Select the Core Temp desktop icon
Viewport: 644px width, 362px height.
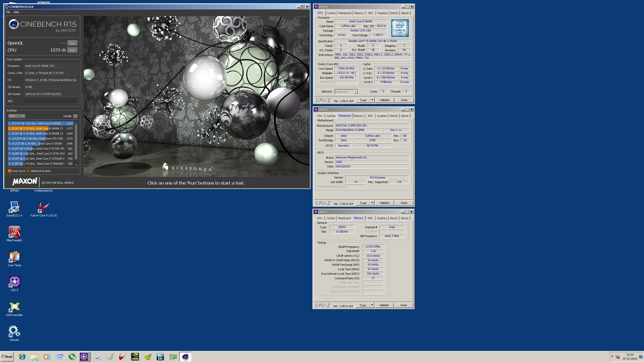[x=14, y=259]
